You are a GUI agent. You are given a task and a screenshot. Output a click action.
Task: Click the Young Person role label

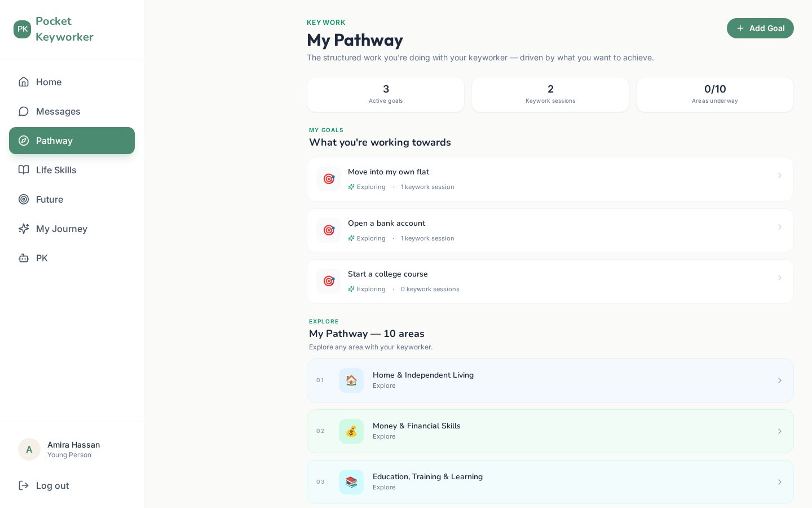tap(69, 455)
